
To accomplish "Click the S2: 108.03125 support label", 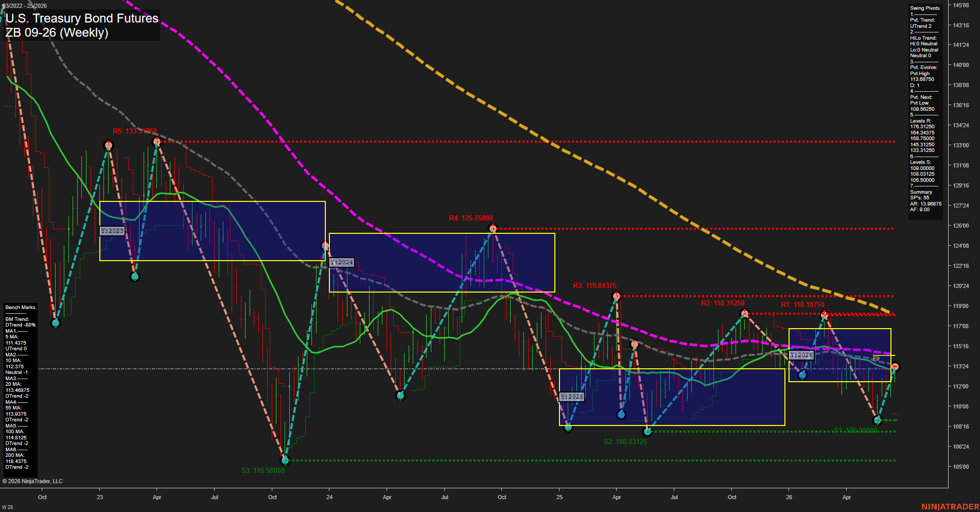I will (x=625, y=441).
